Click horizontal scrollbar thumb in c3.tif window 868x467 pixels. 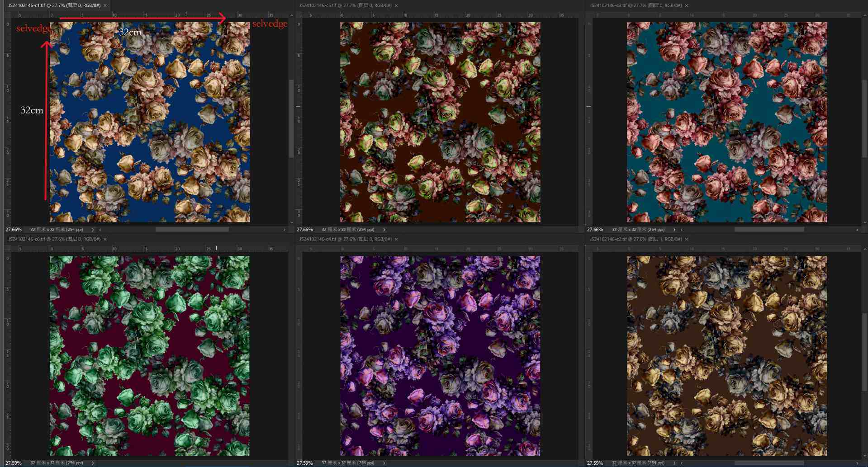(769, 230)
